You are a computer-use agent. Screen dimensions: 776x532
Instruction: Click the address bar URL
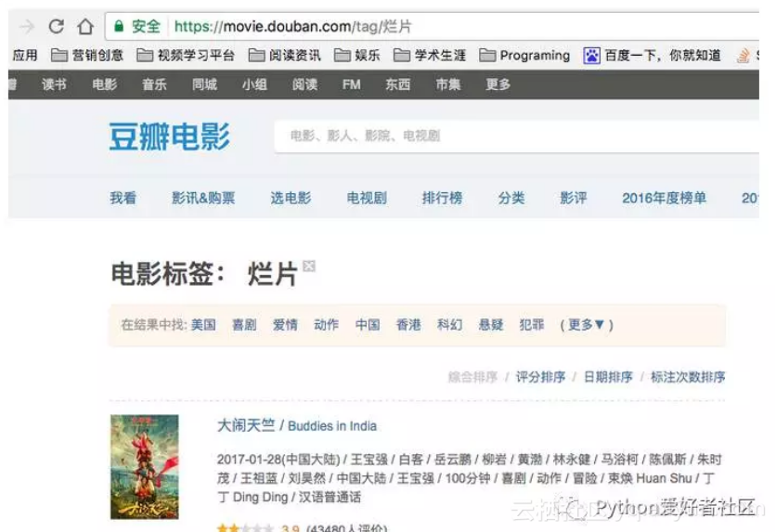click(x=292, y=26)
